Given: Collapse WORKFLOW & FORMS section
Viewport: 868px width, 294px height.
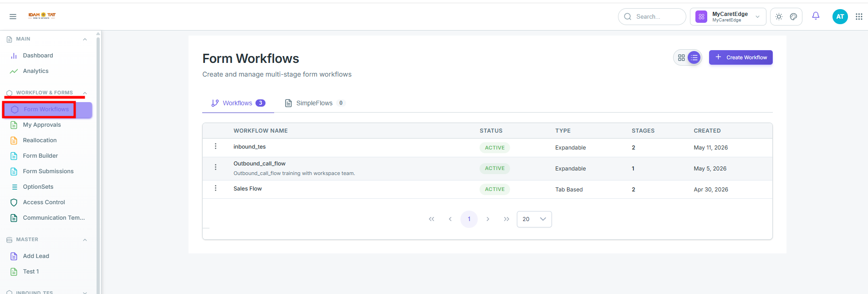Looking at the screenshot, I should pos(85,93).
